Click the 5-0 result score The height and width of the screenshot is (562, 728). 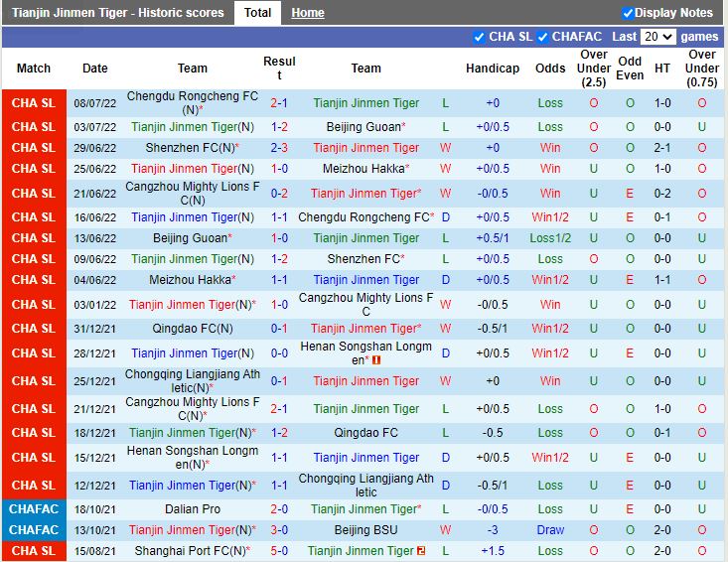coord(279,551)
